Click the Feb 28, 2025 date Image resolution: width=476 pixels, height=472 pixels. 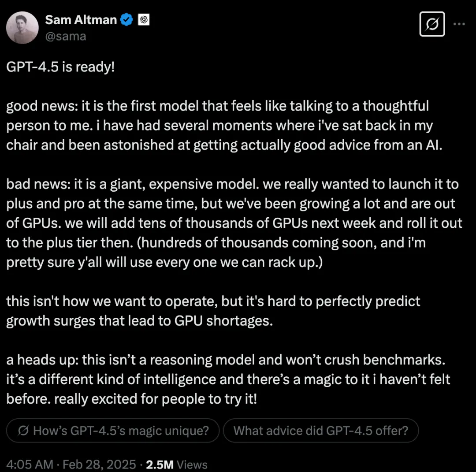[99, 465]
